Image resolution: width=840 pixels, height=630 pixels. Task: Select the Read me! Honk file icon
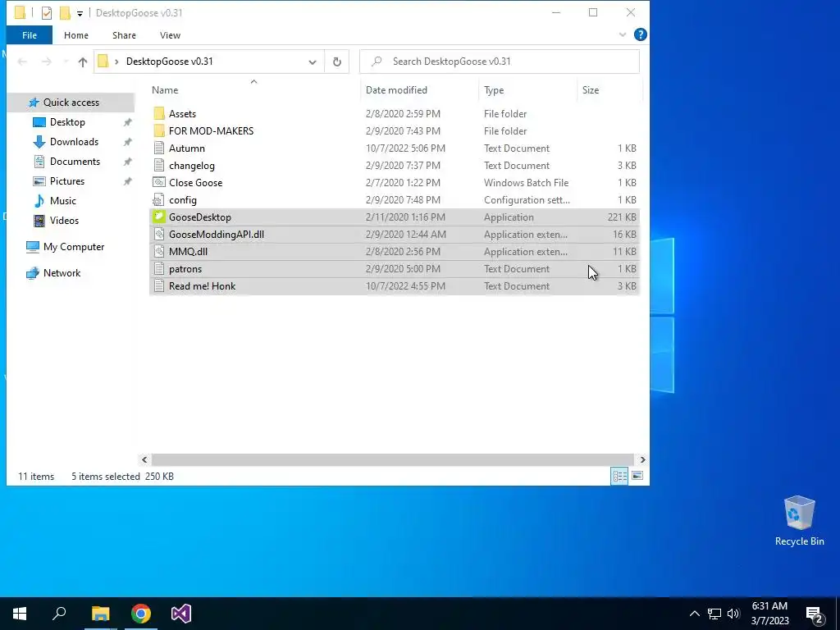[159, 286]
